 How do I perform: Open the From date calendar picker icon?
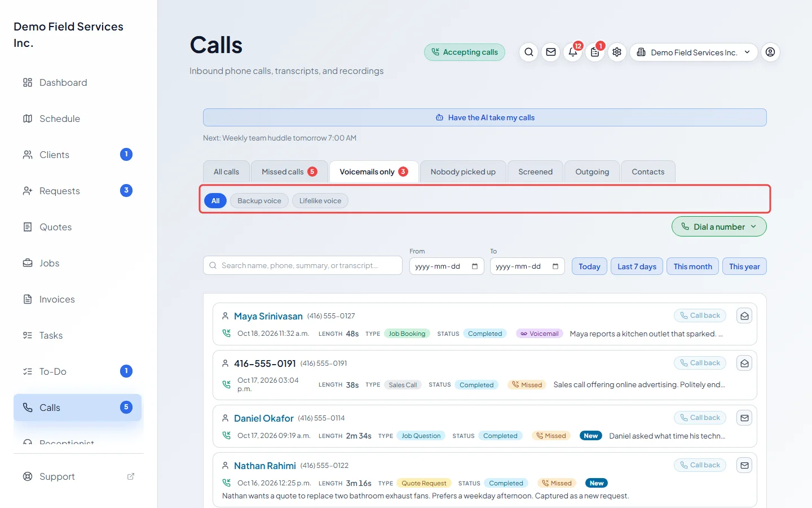(475, 266)
